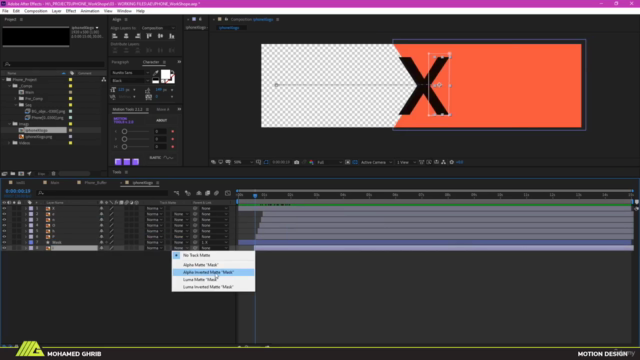Screen dimensions: 640x360
Task: Open the Composition menu
Action: [36, 11]
